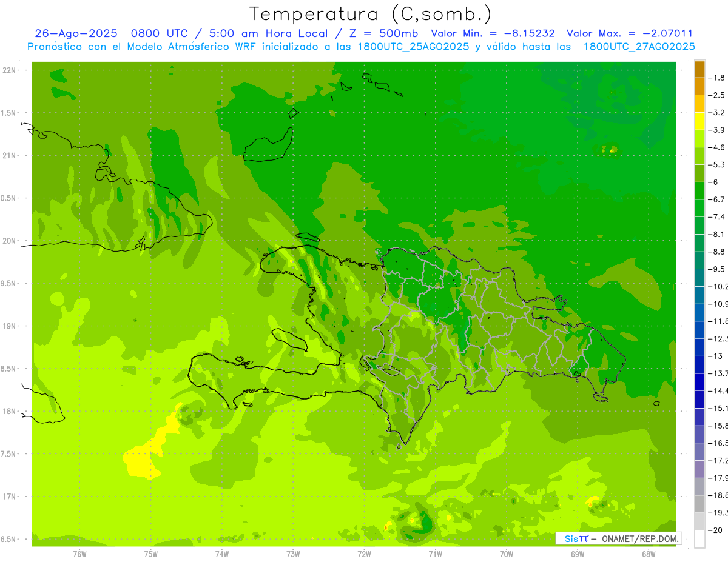
Task: Click the "22N" latitude label
Action: click(9, 70)
